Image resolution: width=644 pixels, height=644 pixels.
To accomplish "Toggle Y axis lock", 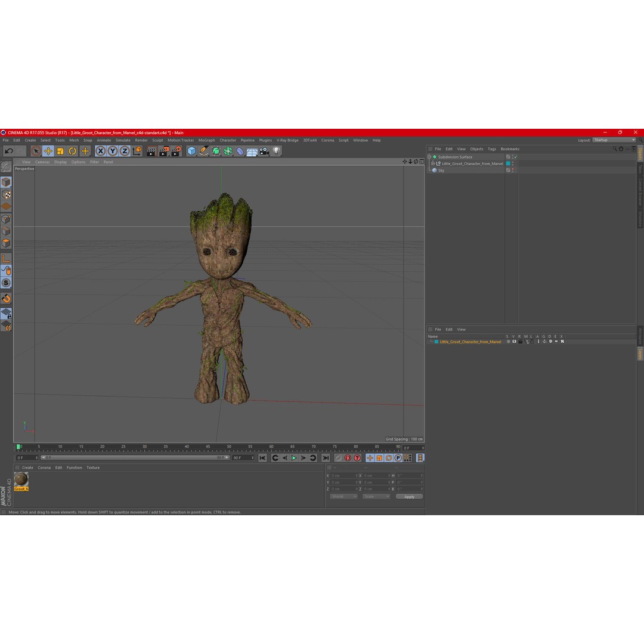I will 113,151.
